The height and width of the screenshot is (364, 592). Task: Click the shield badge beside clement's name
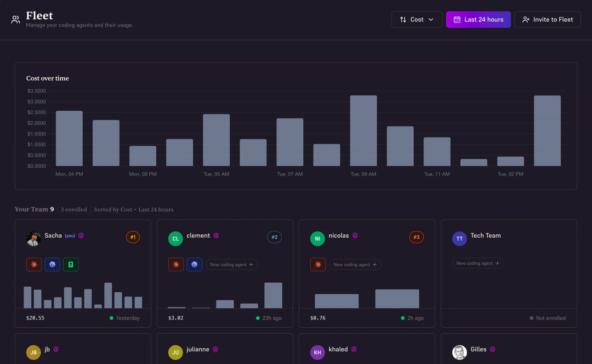(215, 235)
